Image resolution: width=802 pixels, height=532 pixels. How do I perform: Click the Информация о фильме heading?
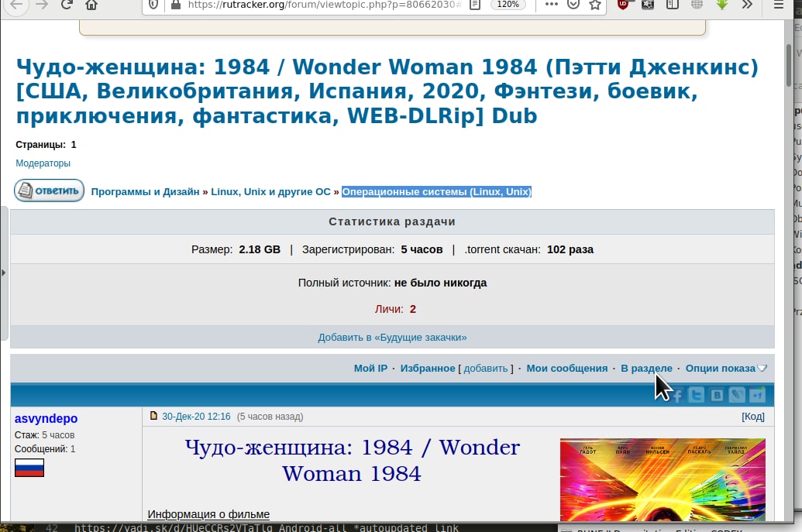click(x=208, y=514)
